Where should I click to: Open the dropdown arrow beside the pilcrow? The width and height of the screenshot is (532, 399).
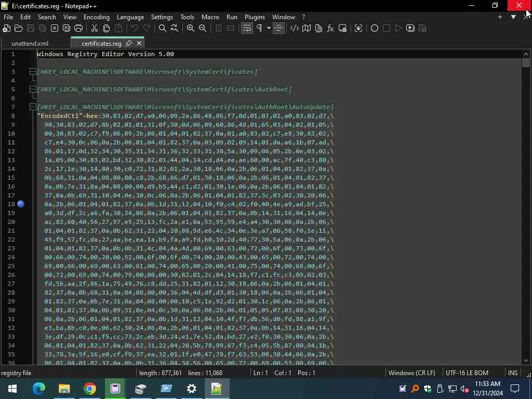(269, 29)
